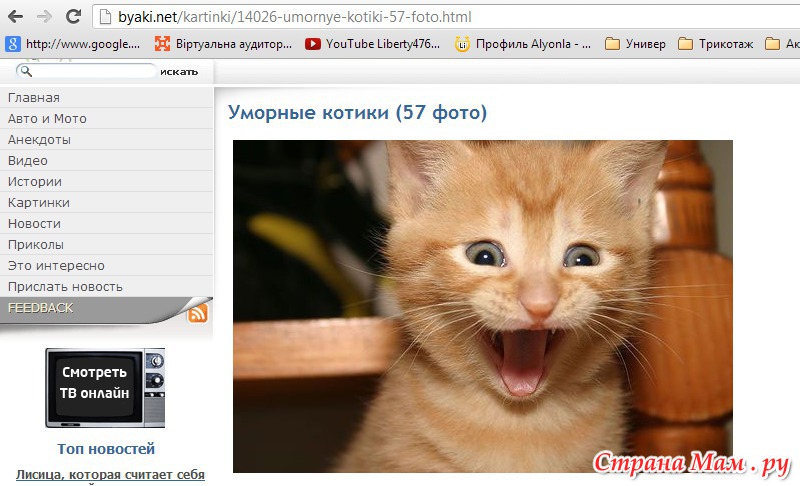Click the YouTube bookmark favicon
This screenshot has height=486, width=800.
(313, 44)
